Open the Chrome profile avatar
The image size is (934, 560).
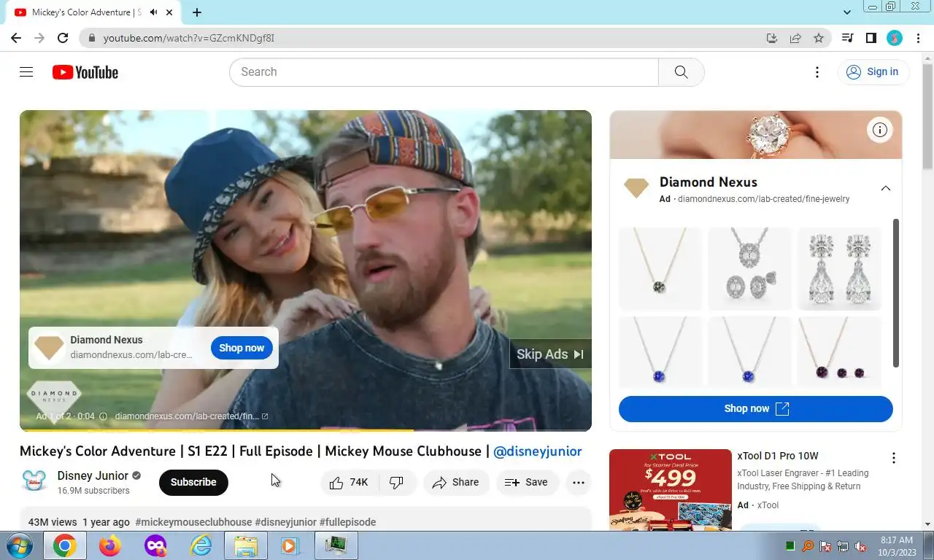895,38
